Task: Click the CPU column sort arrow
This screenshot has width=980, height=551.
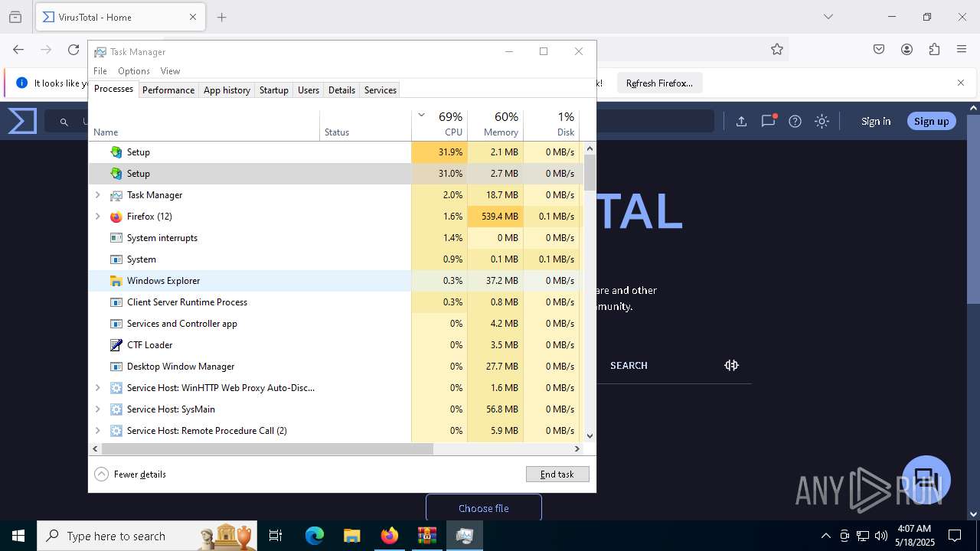Action: coord(421,116)
